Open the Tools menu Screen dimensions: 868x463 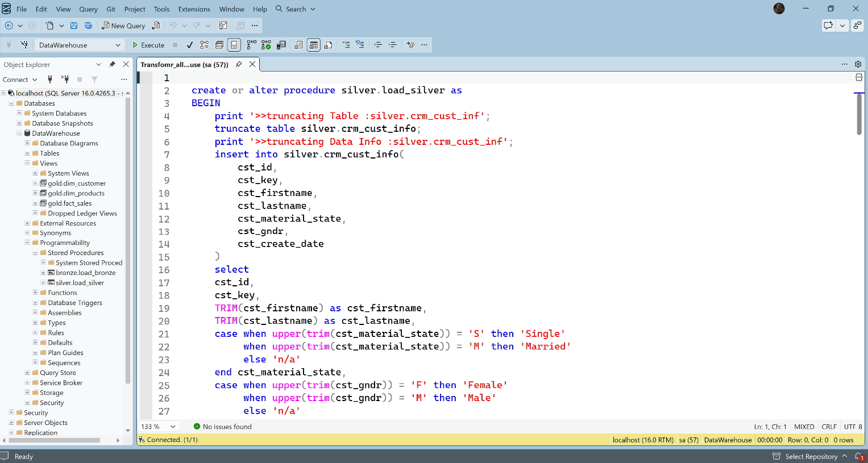coord(161,9)
